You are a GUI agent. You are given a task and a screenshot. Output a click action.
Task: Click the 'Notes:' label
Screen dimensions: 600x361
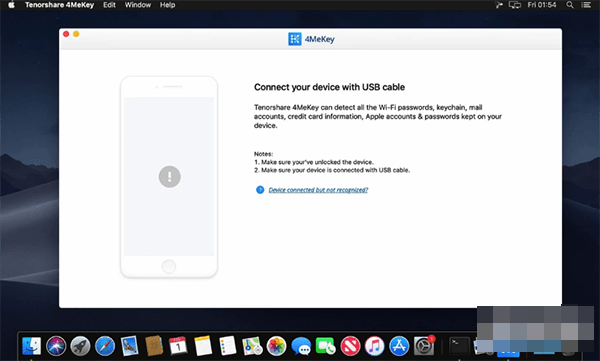(x=263, y=154)
